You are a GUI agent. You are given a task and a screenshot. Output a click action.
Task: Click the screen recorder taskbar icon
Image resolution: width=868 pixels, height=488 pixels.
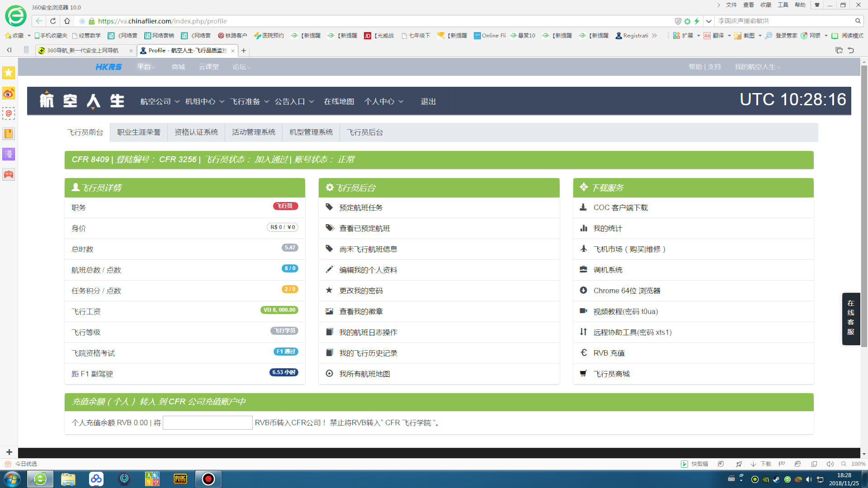pos(208,479)
